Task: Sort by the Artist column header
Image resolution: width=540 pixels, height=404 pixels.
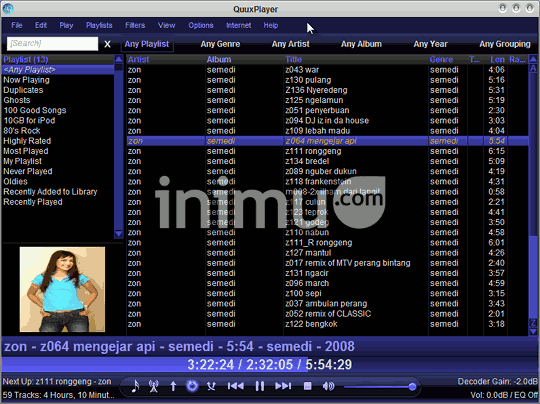Action: [166, 60]
